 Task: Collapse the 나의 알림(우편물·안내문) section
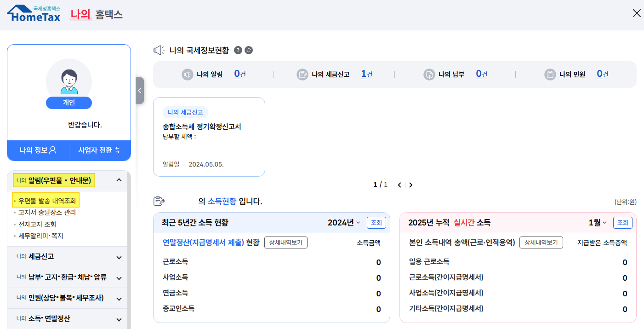click(x=119, y=180)
